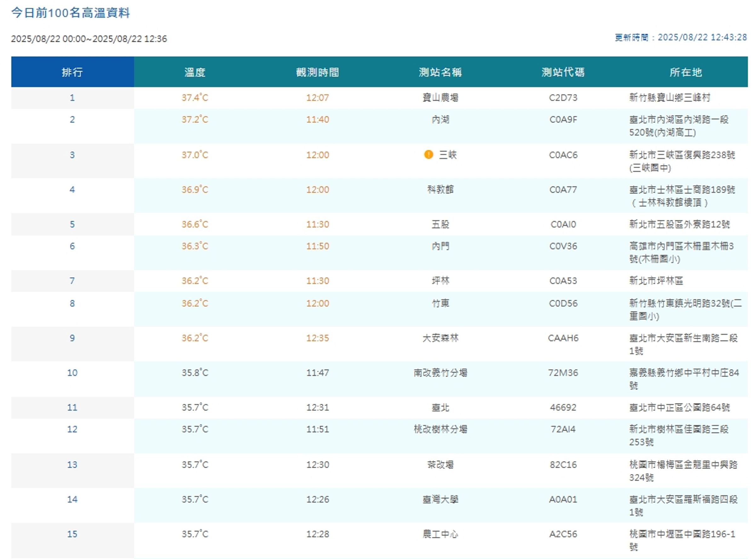Select station name 五股
The image size is (756, 559).
coord(440,224)
